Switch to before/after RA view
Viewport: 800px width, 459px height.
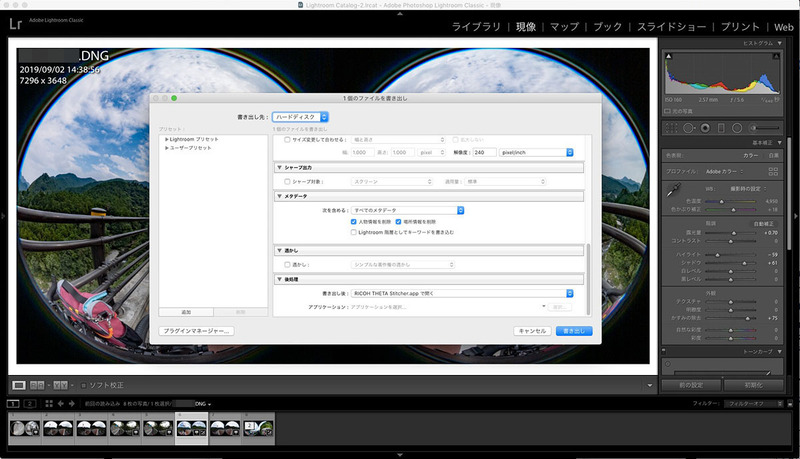click(x=37, y=385)
